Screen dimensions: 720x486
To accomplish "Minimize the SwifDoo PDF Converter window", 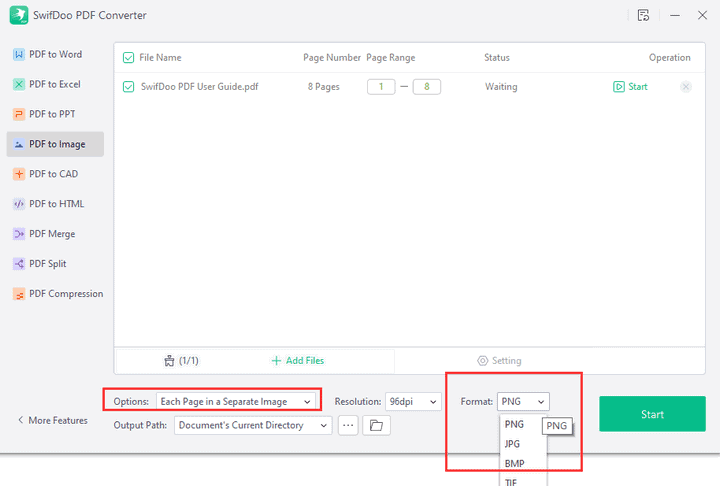I will [x=675, y=15].
